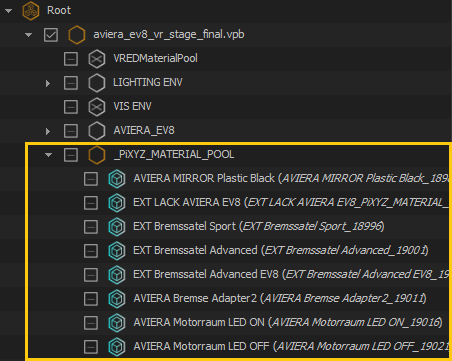This screenshot has width=452, height=361.
Task: Click the teal cube icon of EXT Bremssatel Sport
Action: point(117,227)
